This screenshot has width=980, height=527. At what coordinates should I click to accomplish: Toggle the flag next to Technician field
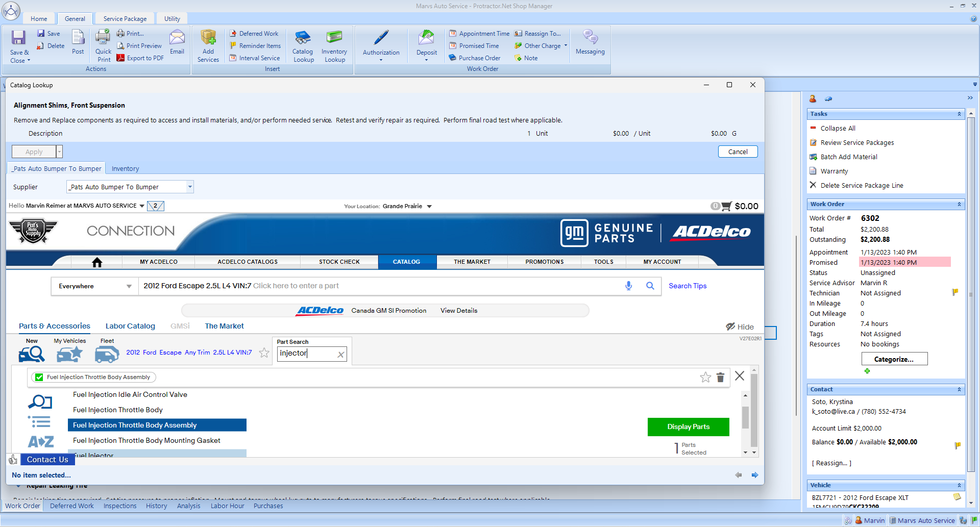tap(955, 292)
